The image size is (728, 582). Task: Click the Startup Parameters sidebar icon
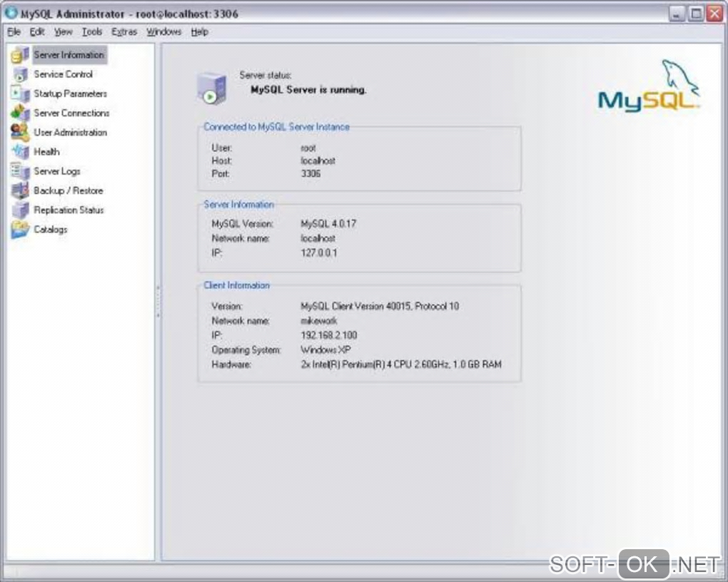click(20, 93)
